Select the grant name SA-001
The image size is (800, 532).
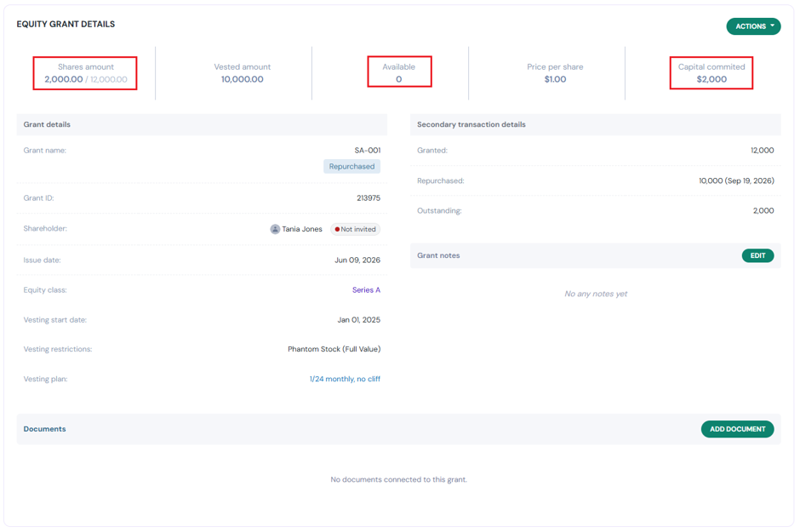[368, 151]
